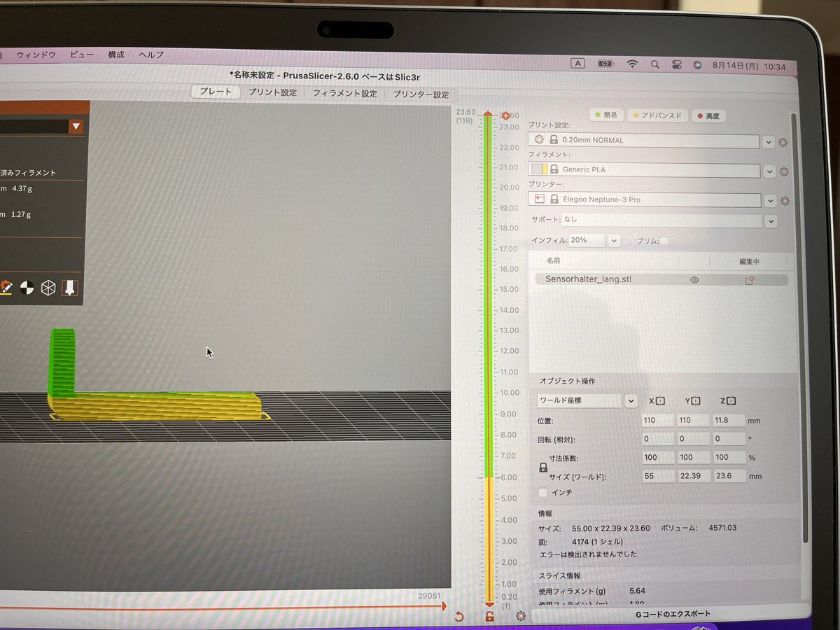Enable the ブリム (brim) checkbox
The height and width of the screenshot is (630, 840).
(x=664, y=241)
